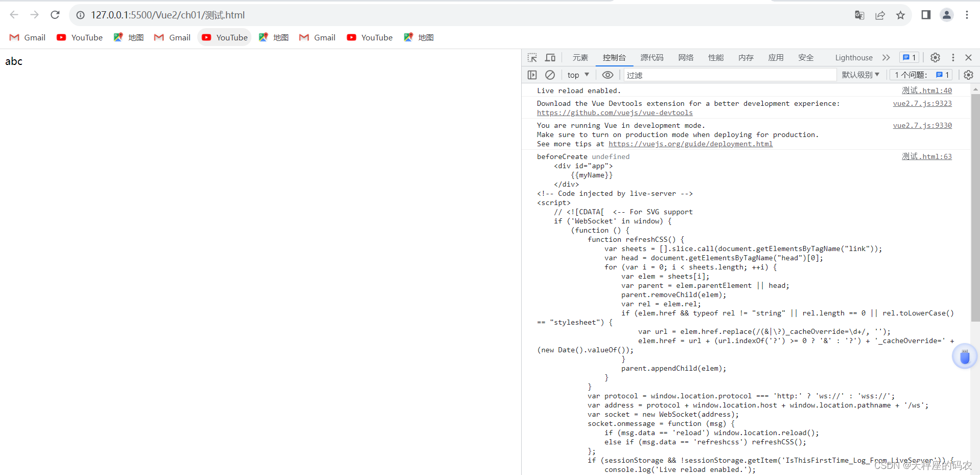Click the abc text on the page

[14, 61]
